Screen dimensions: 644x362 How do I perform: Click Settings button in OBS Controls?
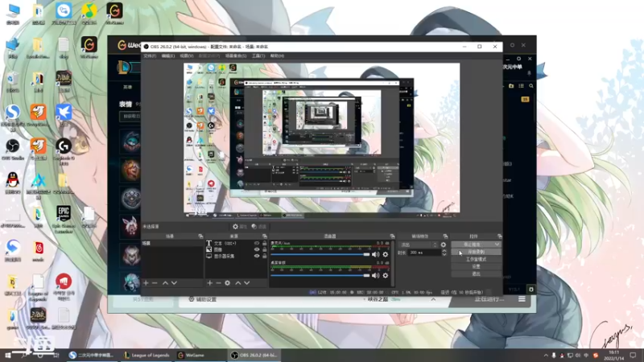[476, 266]
